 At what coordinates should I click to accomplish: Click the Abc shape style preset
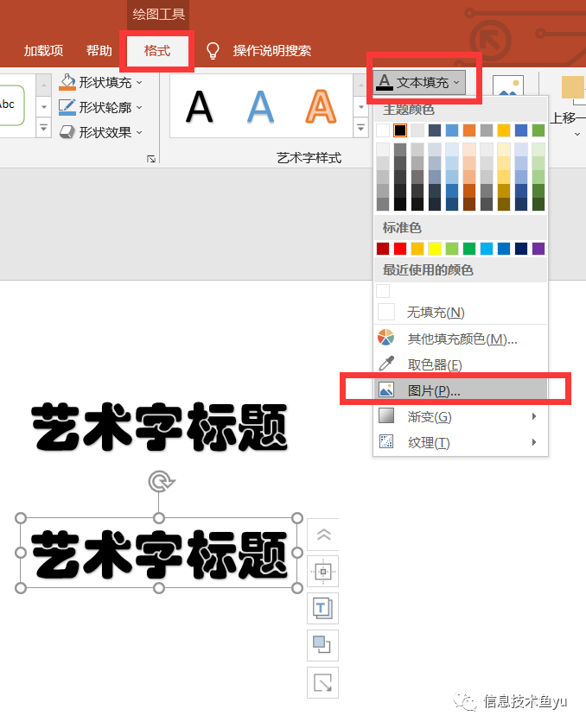[10, 105]
